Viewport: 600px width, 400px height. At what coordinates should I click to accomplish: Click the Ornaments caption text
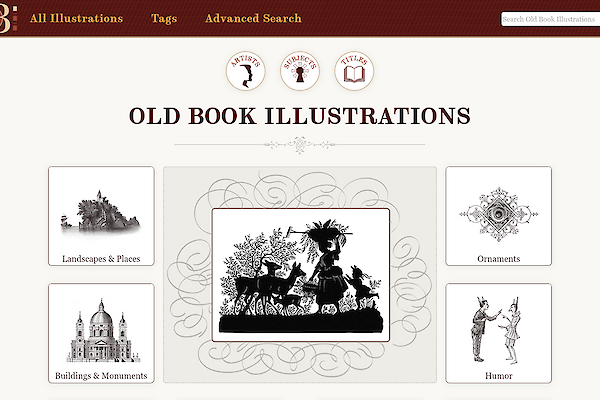(x=499, y=259)
